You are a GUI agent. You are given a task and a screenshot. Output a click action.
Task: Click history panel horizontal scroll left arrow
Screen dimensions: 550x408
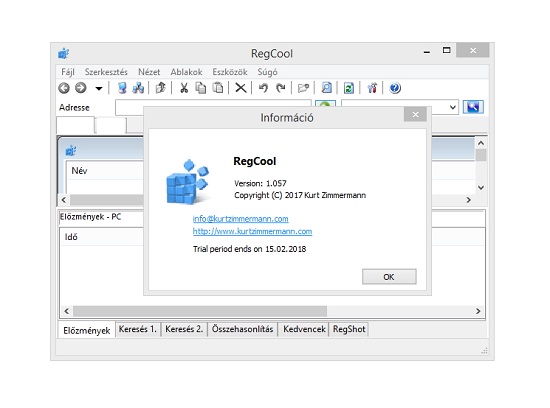pyautogui.click(x=67, y=311)
